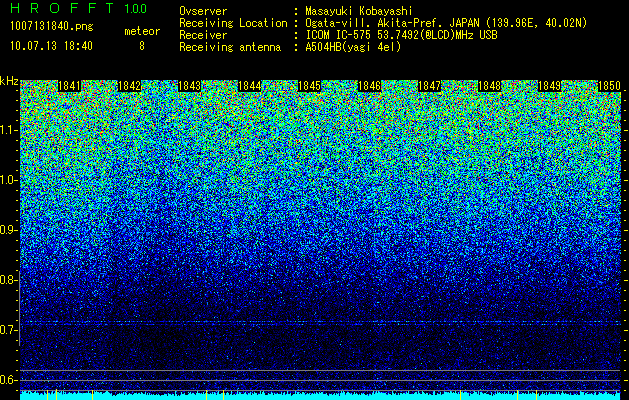Screen dimensions: 629x400
Task: Select the ICOM IC-575 53.7492 MHz USB text
Action: click(x=401, y=35)
